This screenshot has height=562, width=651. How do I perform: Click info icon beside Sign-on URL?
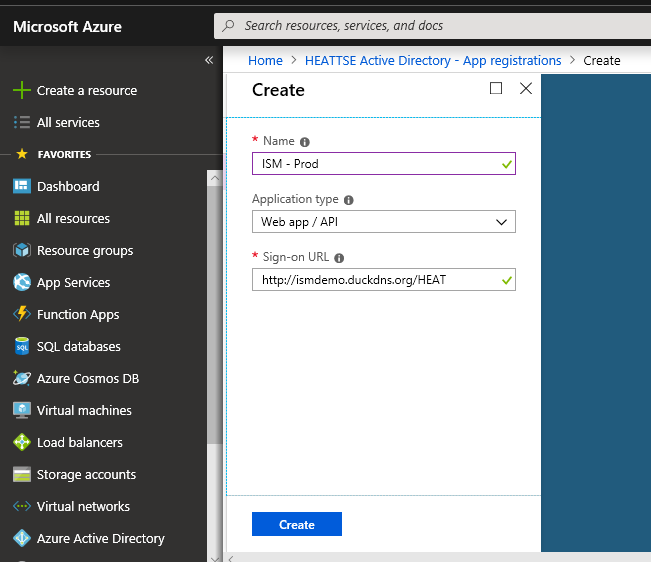pos(339,258)
